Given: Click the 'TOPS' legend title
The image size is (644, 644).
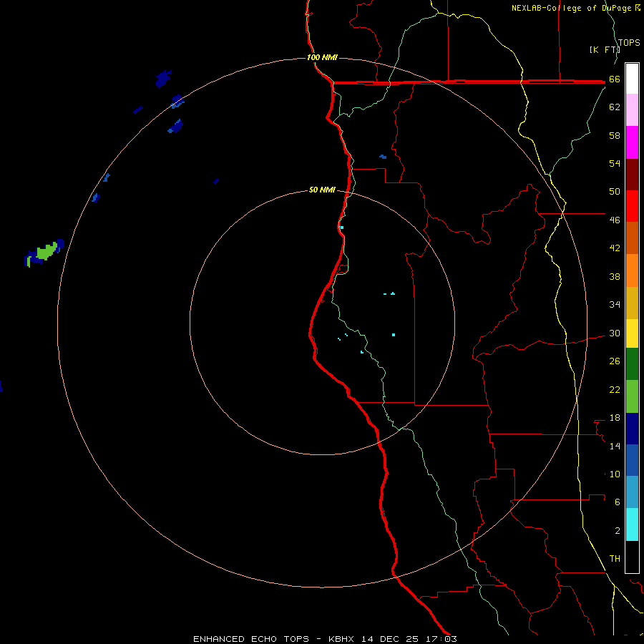Looking at the screenshot, I should [629, 42].
